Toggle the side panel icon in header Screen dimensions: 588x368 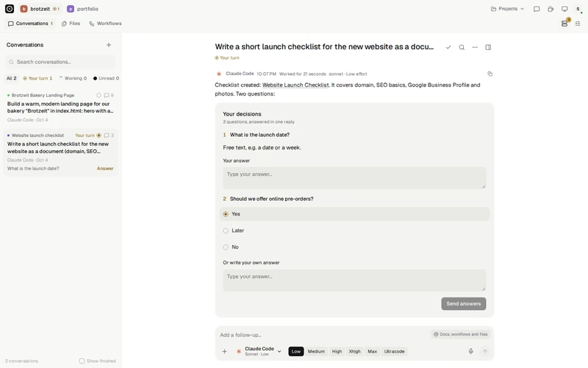[x=488, y=47]
